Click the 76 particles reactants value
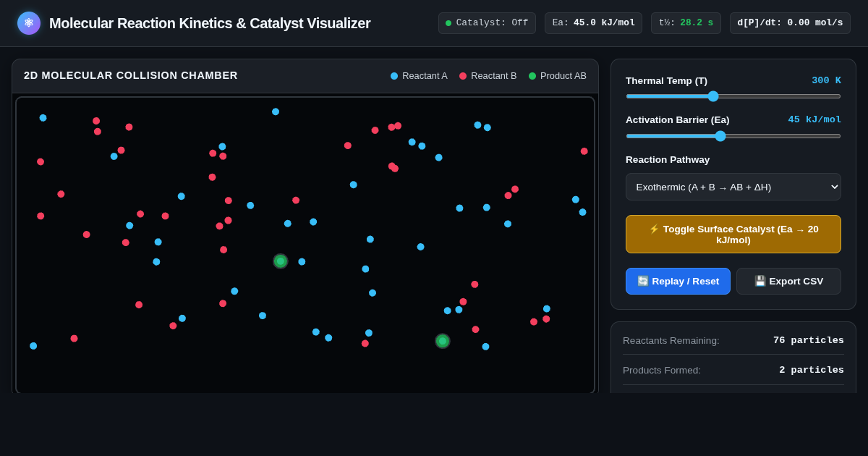 point(809,340)
